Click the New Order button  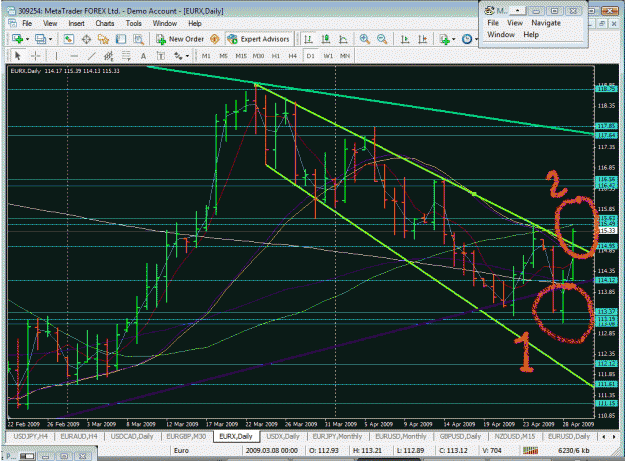pyautogui.click(x=180, y=39)
